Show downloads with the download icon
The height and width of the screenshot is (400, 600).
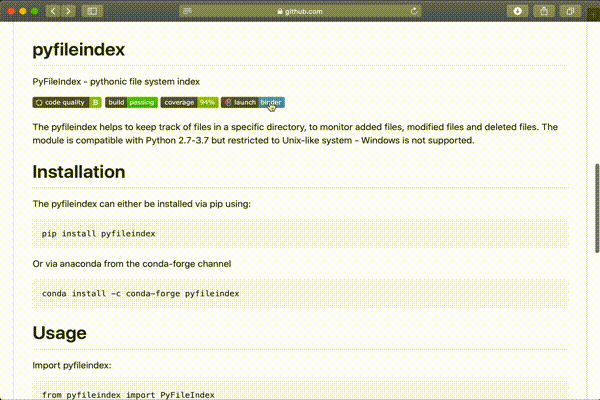pos(517,11)
